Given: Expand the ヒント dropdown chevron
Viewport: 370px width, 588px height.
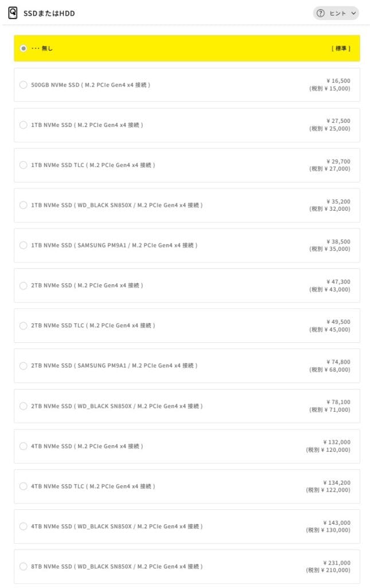Looking at the screenshot, I should 353,13.
